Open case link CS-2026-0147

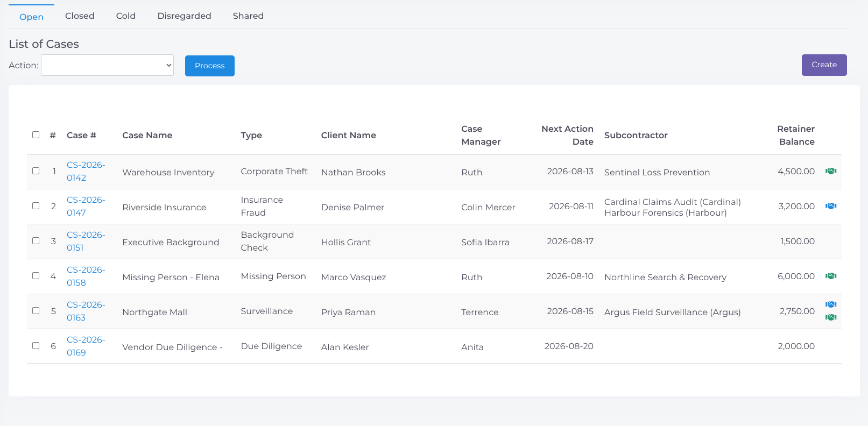[86, 206]
